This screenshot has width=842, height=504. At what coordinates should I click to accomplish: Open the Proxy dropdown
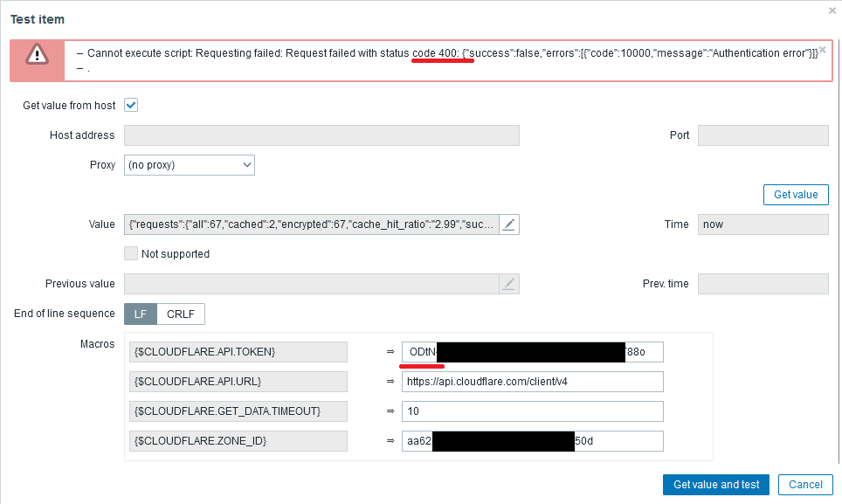[x=189, y=165]
